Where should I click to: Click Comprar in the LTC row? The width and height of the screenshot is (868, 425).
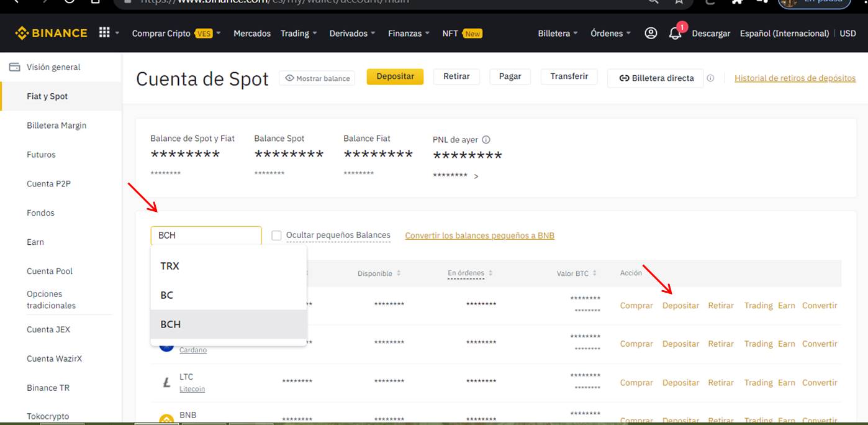636,383
